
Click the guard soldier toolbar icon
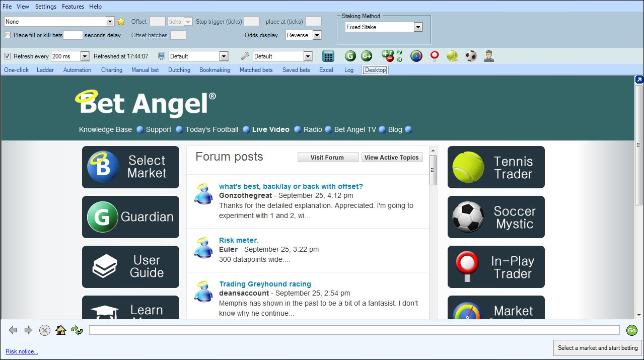pyautogui.click(x=488, y=56)
